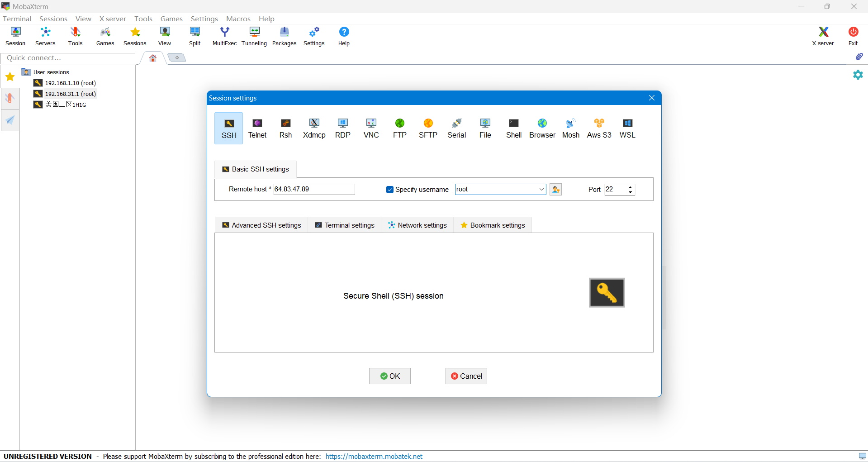This screenshot has height=462, width=868.
Task: Open the starred sessions sidebar tab
Action: [10, 76]
